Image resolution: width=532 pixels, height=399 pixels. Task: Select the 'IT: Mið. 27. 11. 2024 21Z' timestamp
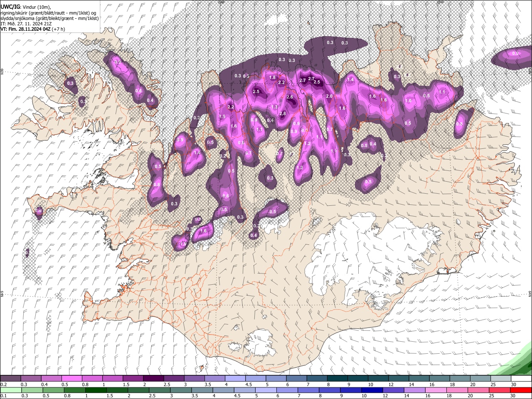tap(26, 24)
